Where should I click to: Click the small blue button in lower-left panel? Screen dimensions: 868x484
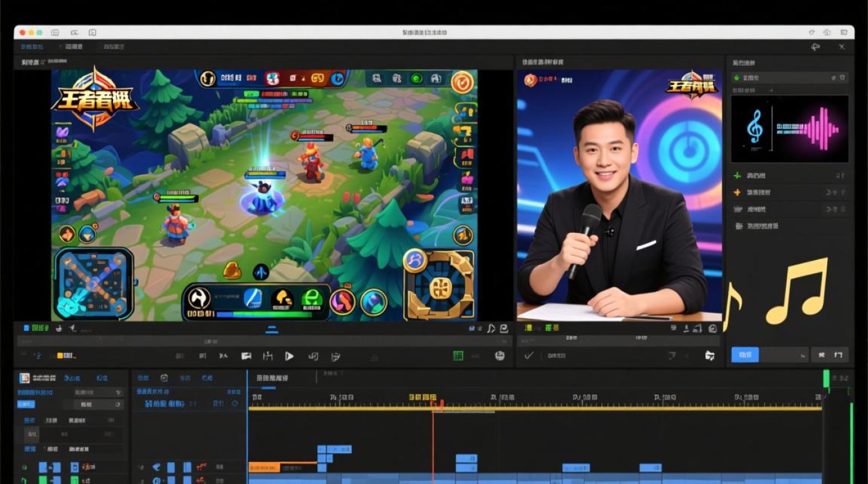pos(26,405)
